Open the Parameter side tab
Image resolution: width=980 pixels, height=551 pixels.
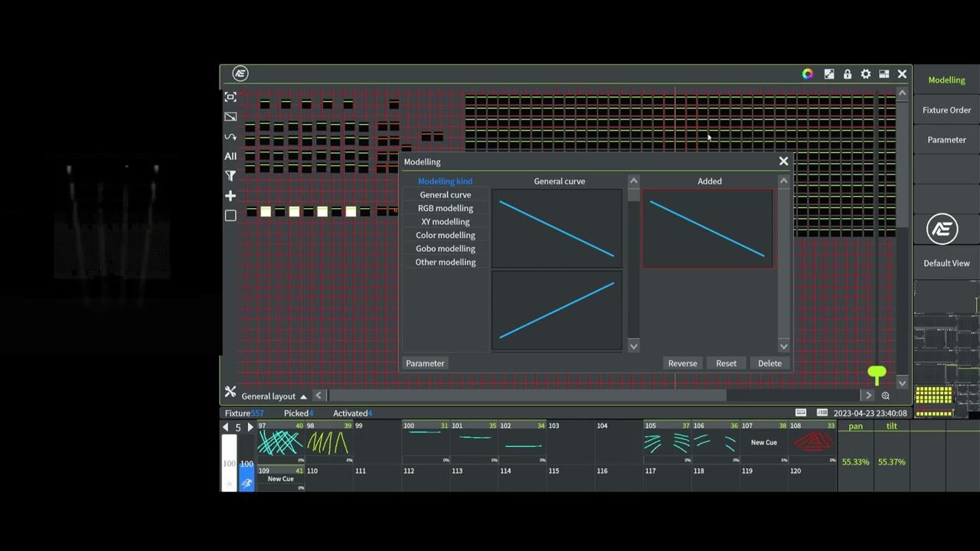[x=946, y=140]
